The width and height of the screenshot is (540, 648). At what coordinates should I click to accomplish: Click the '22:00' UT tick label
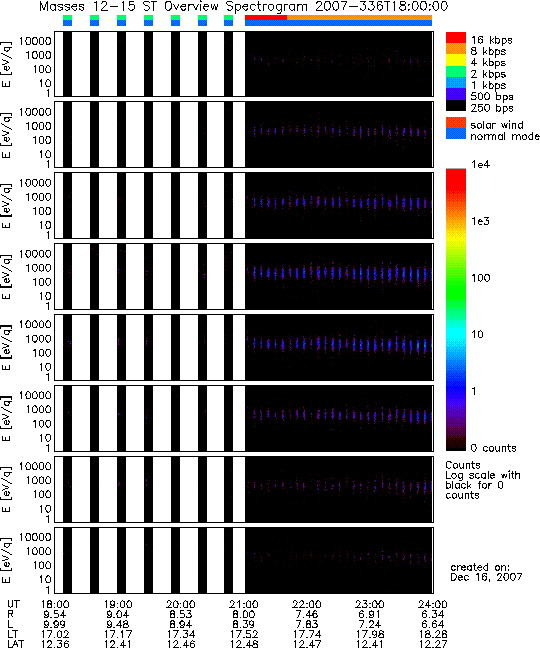point(307,605)
